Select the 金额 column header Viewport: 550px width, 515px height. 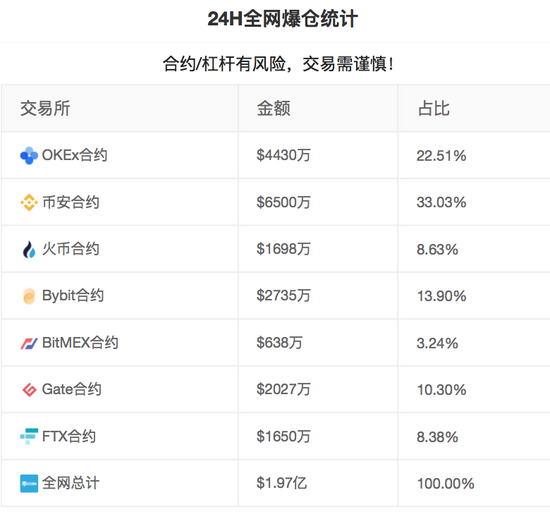274,108
